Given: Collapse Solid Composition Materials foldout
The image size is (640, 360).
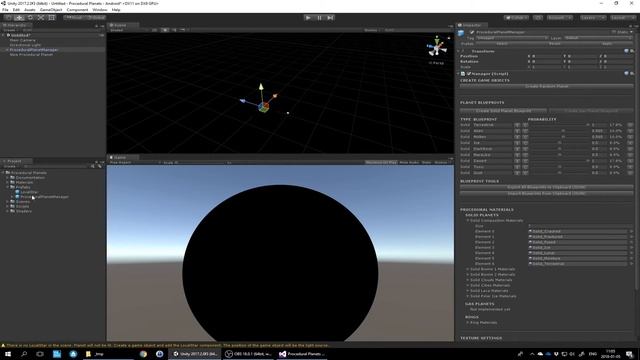Looking at the screenshot, I should (468, 220).
